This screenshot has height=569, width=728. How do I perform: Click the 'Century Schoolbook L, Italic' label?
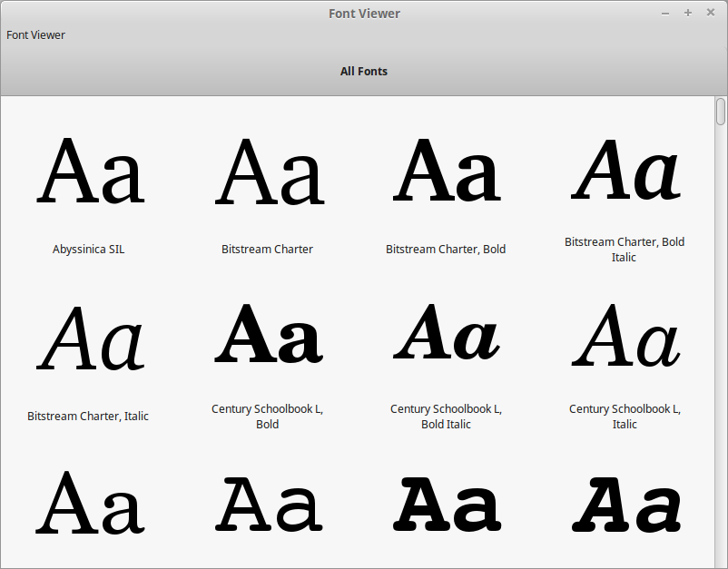[625, 417]
